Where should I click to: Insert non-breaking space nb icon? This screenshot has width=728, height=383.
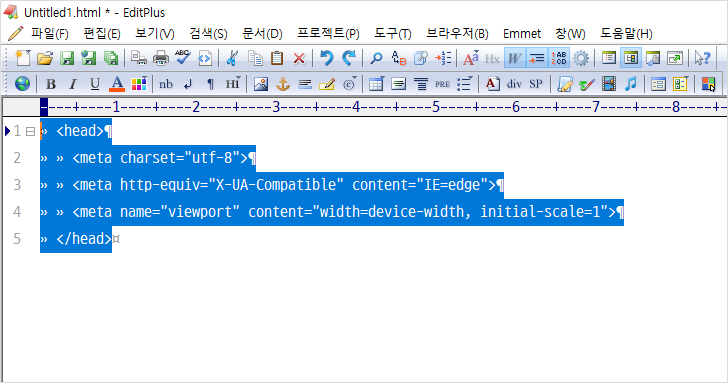coord(166,84)
